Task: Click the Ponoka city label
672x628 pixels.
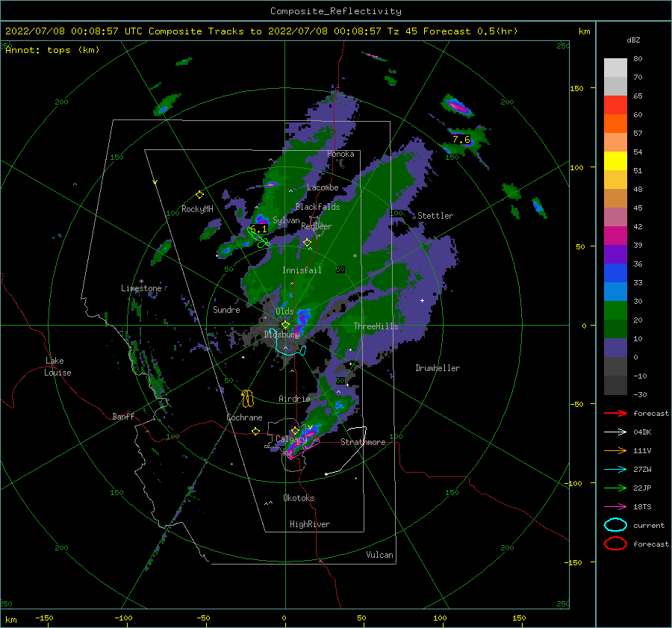Action: 340,154
